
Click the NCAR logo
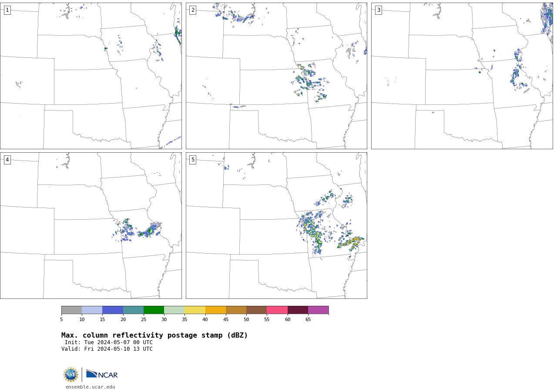click(102, 375)
